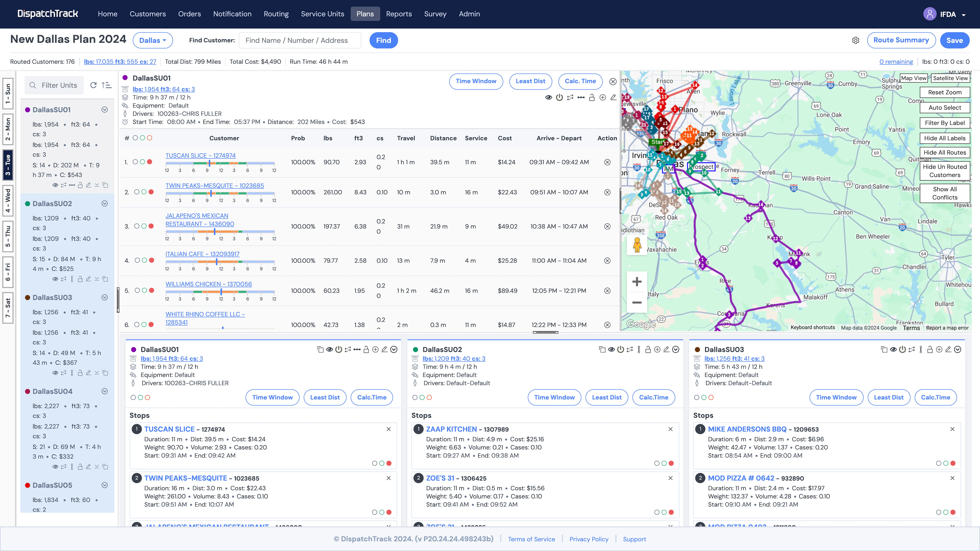Click the green status circle for DallasSU03

[x=704, y=397]
